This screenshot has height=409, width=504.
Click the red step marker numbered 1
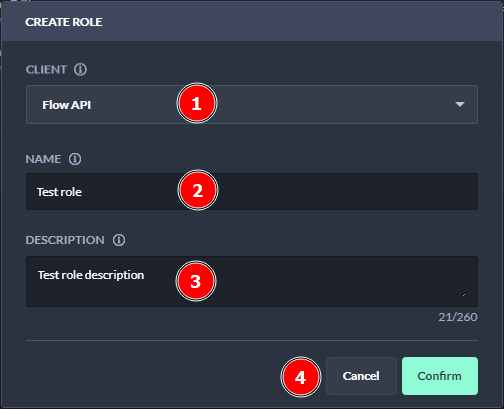pos(197,103)
